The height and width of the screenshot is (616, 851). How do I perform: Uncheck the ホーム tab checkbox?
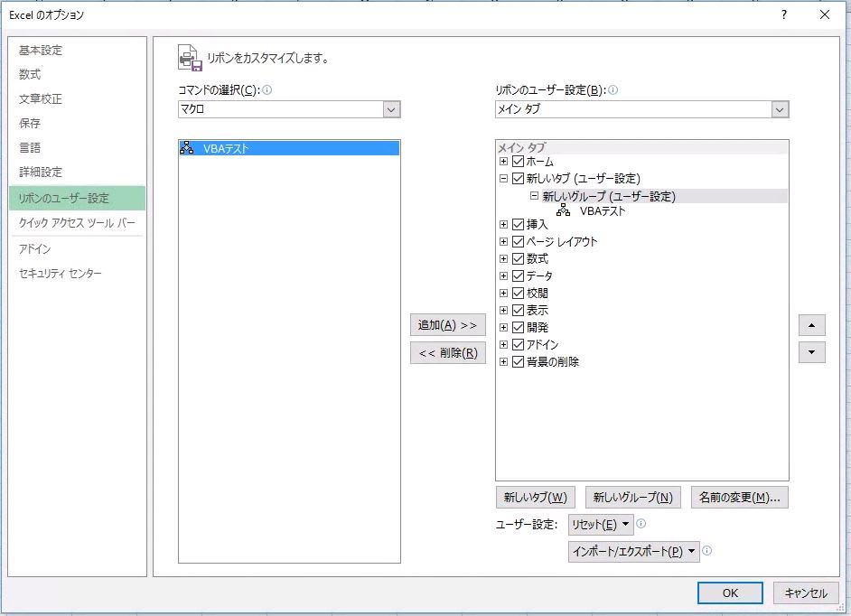click(518, 161)
